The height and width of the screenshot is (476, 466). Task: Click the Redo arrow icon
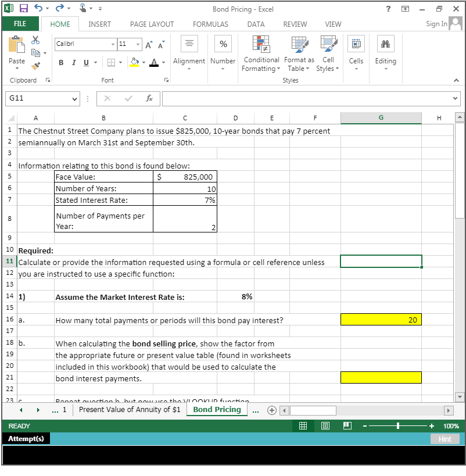point(59,8)
